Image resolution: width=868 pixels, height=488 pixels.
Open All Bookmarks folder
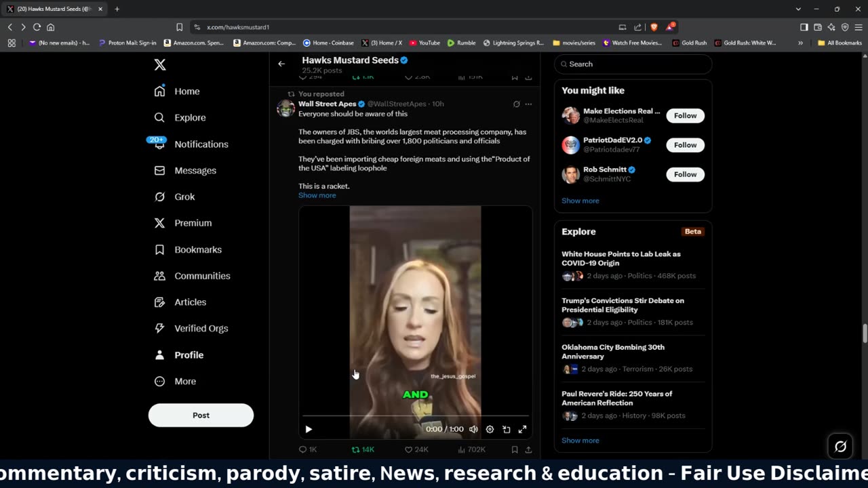[x=840, y=43]
